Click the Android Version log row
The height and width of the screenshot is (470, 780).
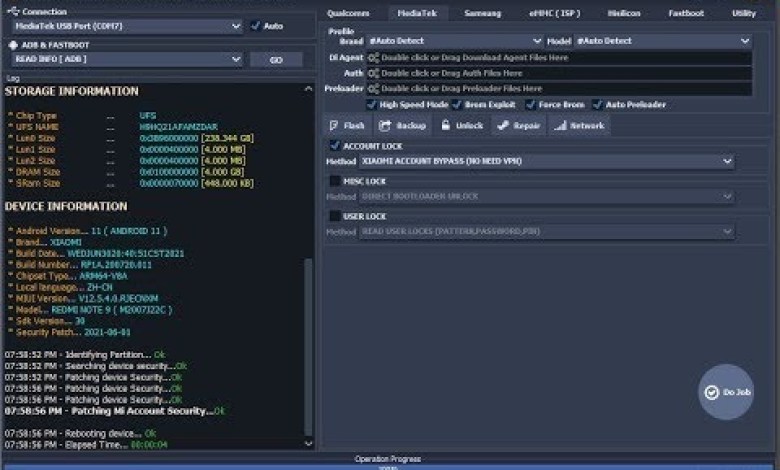pyautogui.click(x=88, y=231)
